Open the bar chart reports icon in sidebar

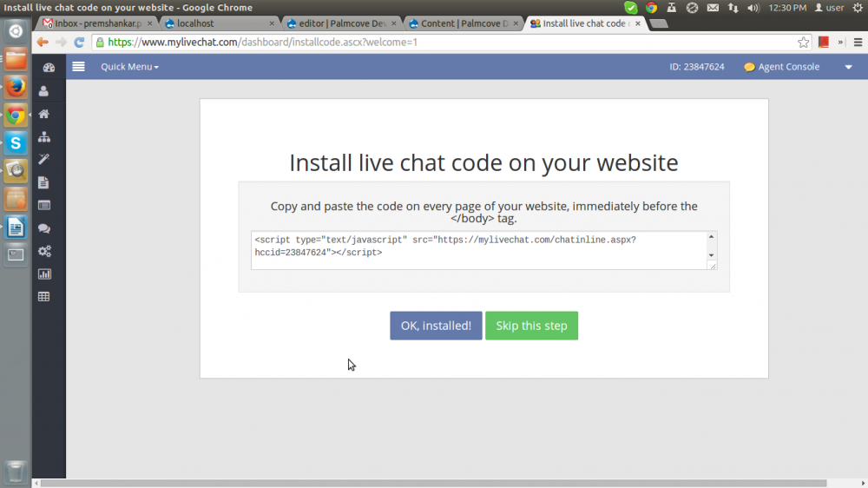click(43, 274)
